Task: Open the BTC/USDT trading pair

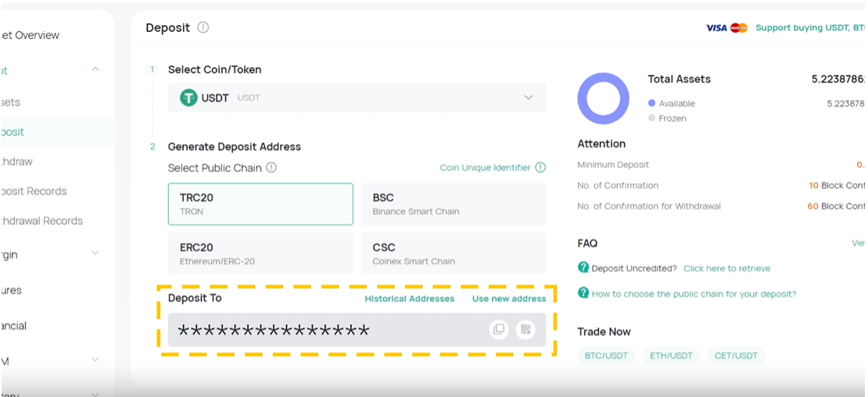Action: click(x=606, y=356)
